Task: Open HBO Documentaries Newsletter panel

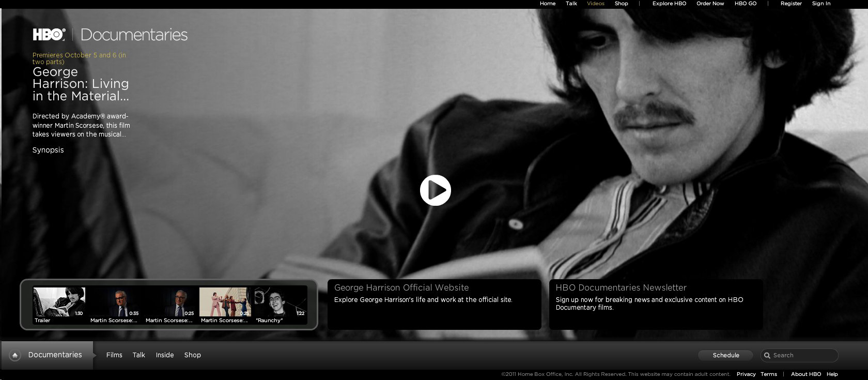Action: click(x=656, y=305)
